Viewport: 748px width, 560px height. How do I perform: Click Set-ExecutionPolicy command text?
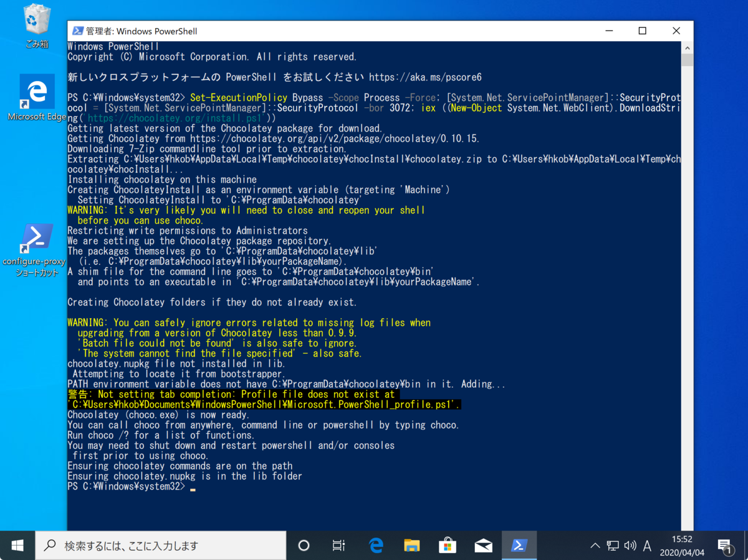pos(239,98)
